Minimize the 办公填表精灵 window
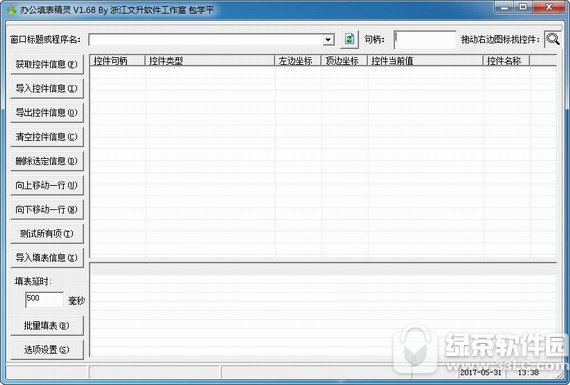This screenshot has width=570, height=385. 505,7
